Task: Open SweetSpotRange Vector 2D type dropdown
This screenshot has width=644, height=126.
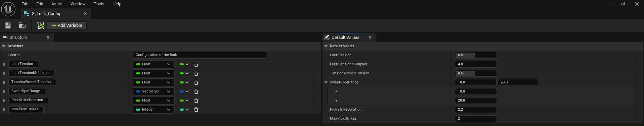Action: coord(154,91)
